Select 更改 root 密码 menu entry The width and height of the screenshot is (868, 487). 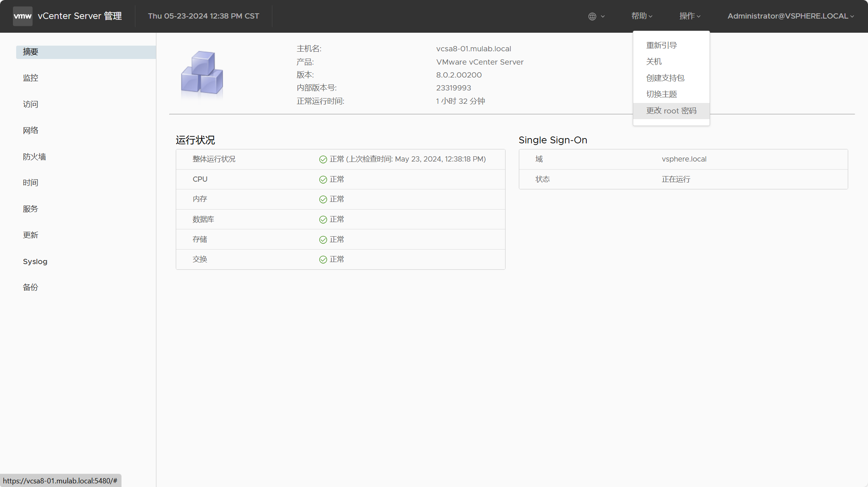click(671, 111)
